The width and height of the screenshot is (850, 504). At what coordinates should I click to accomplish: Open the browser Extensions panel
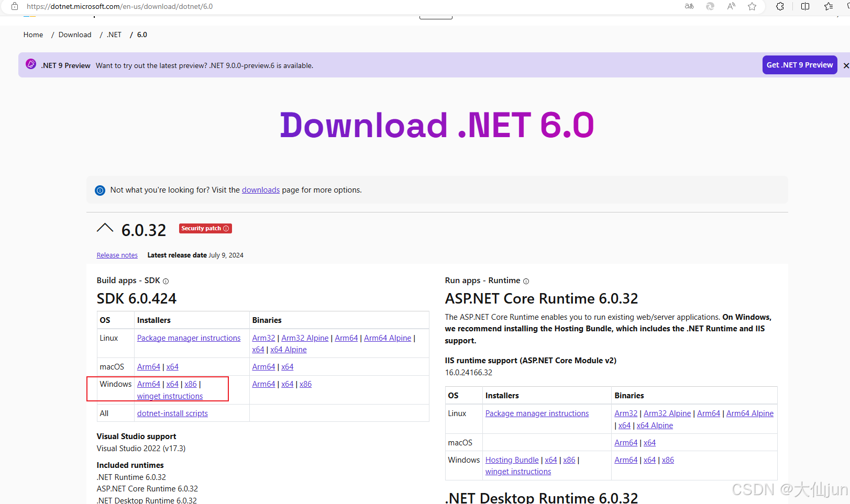[x=780, y=6]
